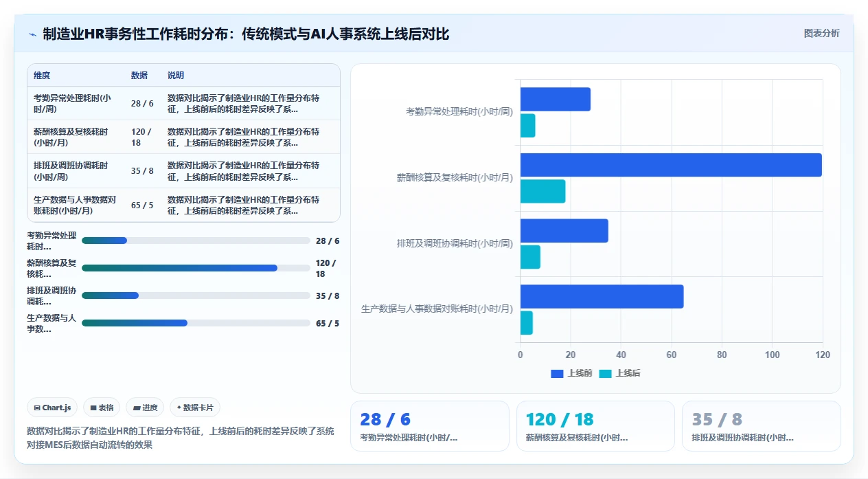
Task: Click the 考勤异常处理 progress bar
Action: point(196,241)
